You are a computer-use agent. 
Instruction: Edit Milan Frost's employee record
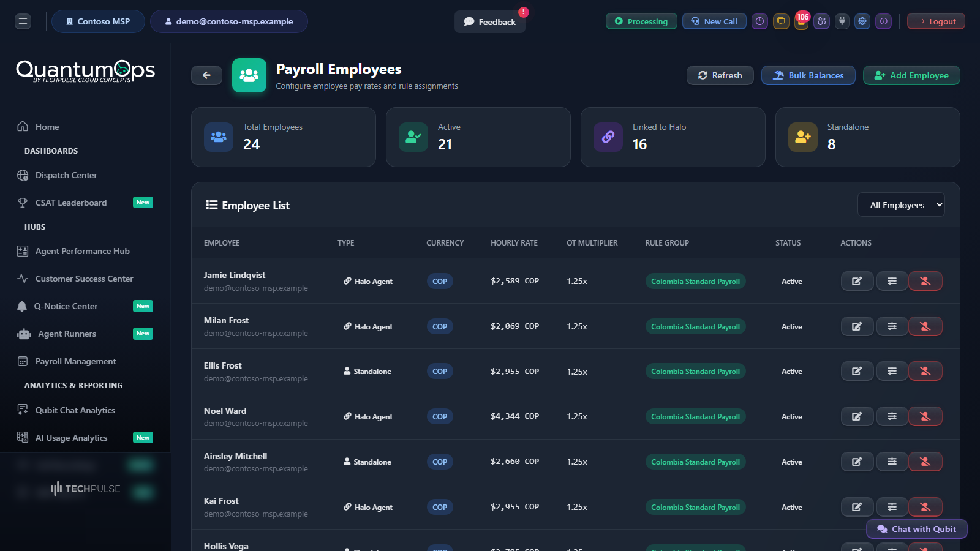coord(857,326)
